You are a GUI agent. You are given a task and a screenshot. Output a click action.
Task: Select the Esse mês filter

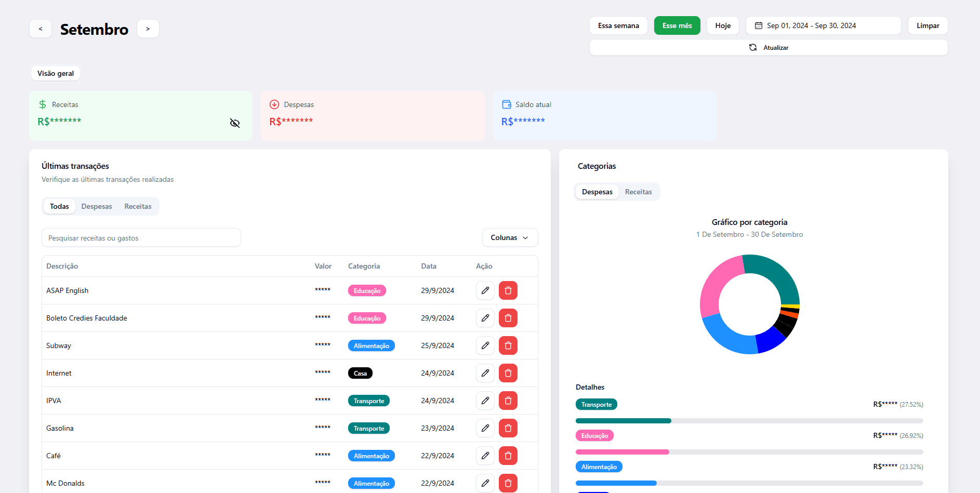coord(677,25)
